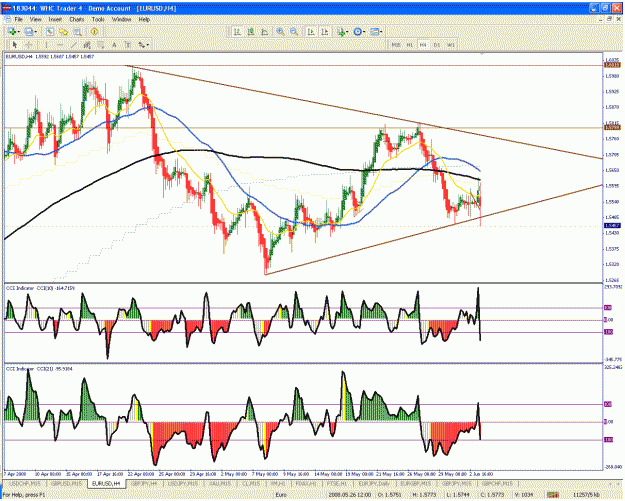
Task: Expand the Templates dropdown arrow
Action: click(381, 32)
